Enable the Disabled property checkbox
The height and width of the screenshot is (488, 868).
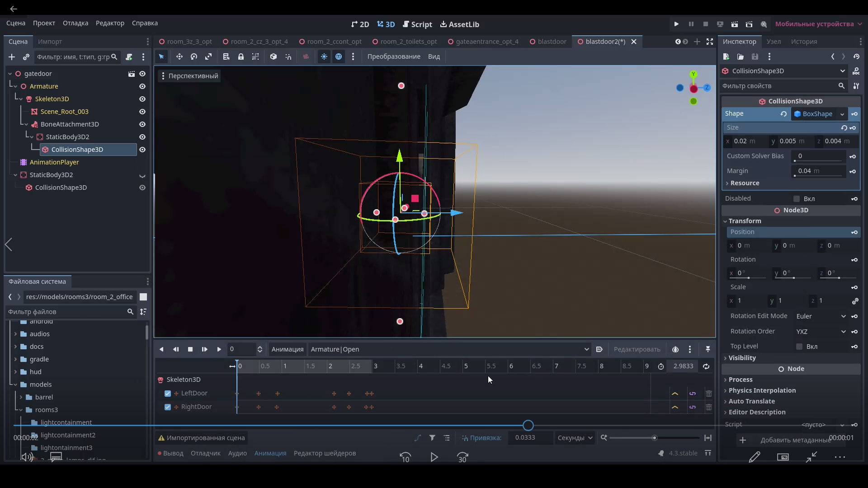tap(797, 199)
